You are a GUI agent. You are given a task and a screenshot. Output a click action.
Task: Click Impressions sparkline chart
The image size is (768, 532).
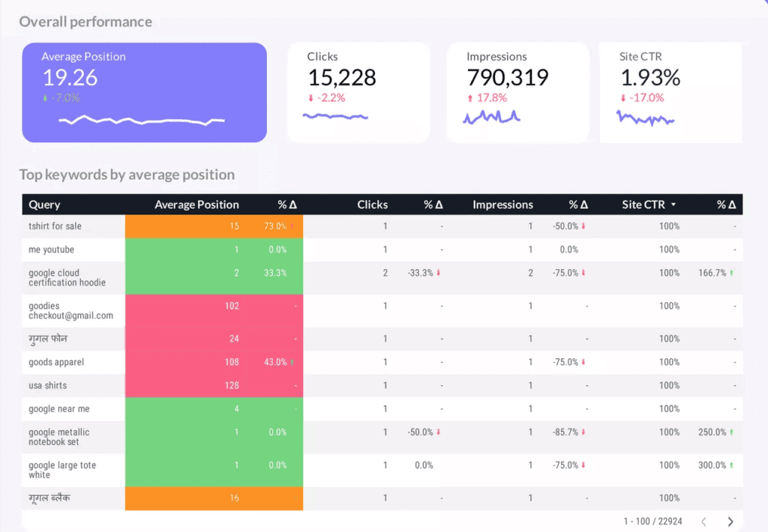[x=492, y=117]
